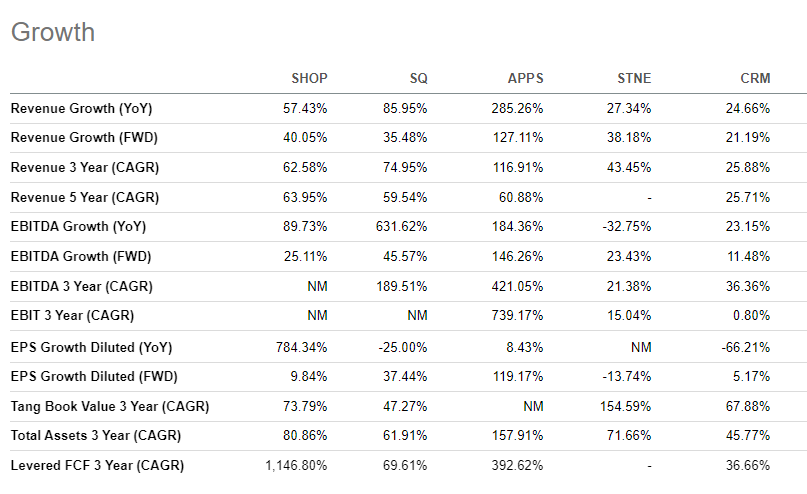Image resolution: width=807 pixels, height=494 pixels.
Task: Select the EBITDA Growth (YoY) row label
Action: pos(78,227)
